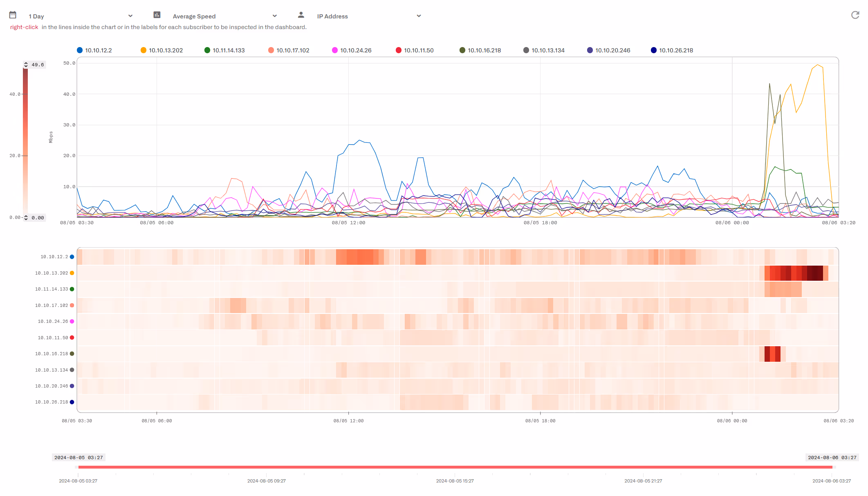The image size is (868, 496).
Task: Select the 10.10.26.218 heatmap row label
Action: (52, 402)
